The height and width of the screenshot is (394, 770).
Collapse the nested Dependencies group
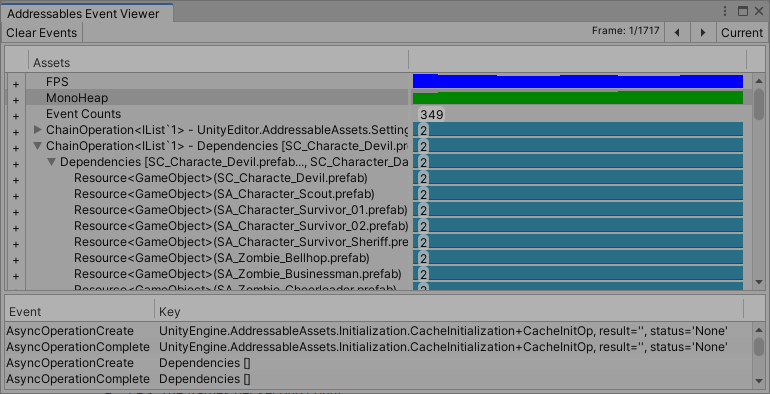[52, 162]
